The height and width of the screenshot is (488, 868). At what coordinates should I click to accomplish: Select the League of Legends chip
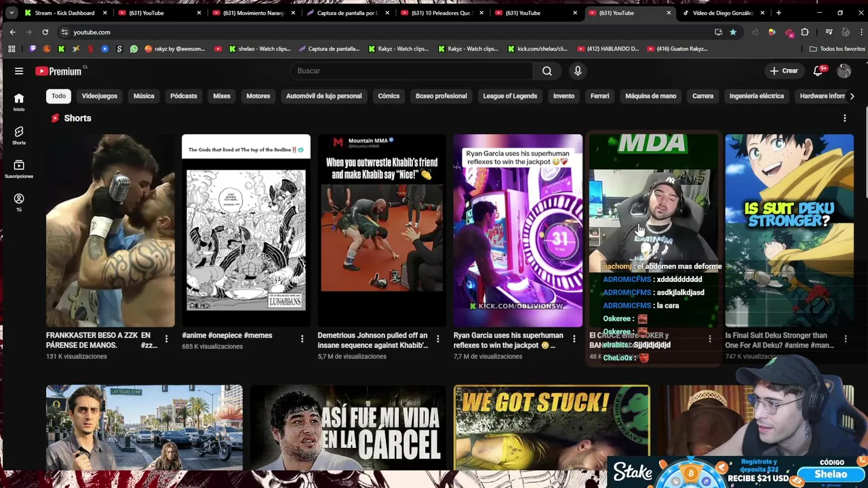[x=510, y=96]
